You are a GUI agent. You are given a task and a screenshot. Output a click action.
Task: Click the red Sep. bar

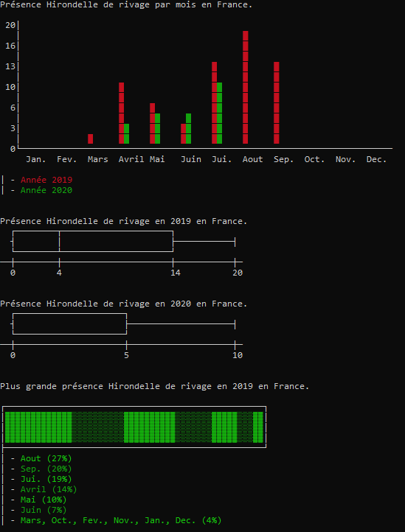click(x=276, y=103)
